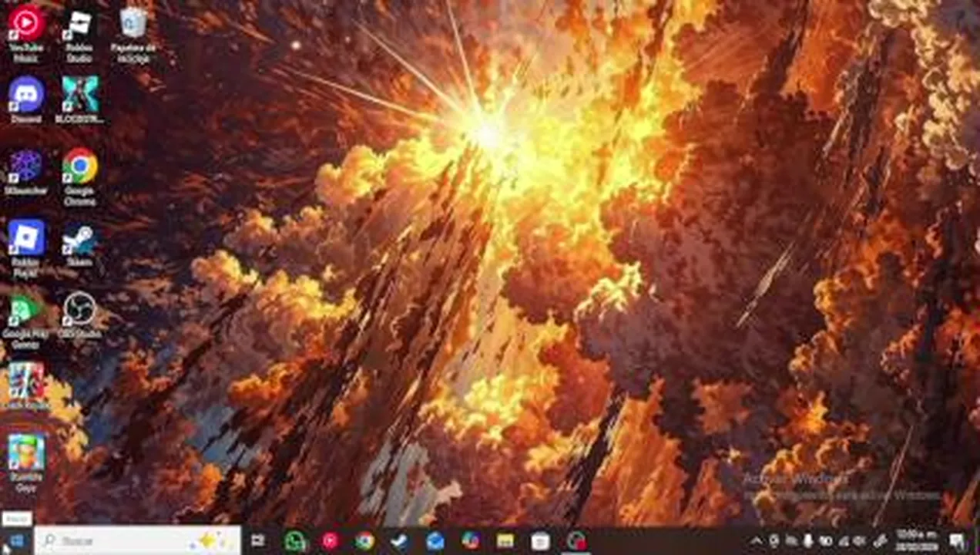
Task: Select the OBS Studio desktop shortcut
Action: (x=79, y=316)
